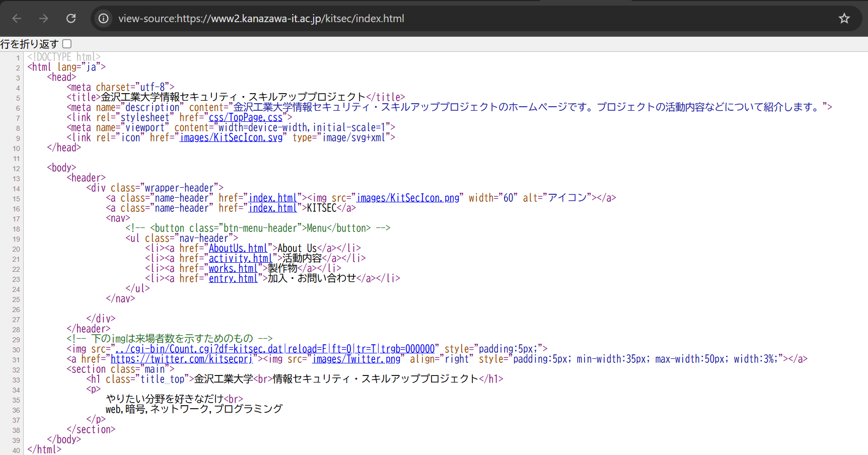The height and width of the screenshot is (455, 868).
Task: Bookmark this page with the star icon
Action: (x=844, y=19)
